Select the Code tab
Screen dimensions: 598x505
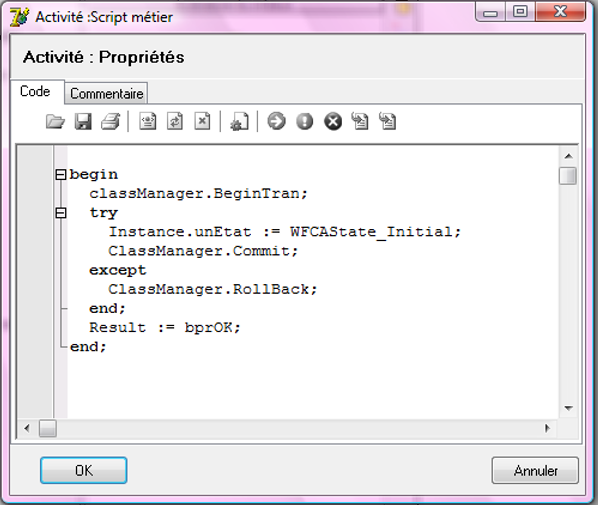[x=35, y=92]
